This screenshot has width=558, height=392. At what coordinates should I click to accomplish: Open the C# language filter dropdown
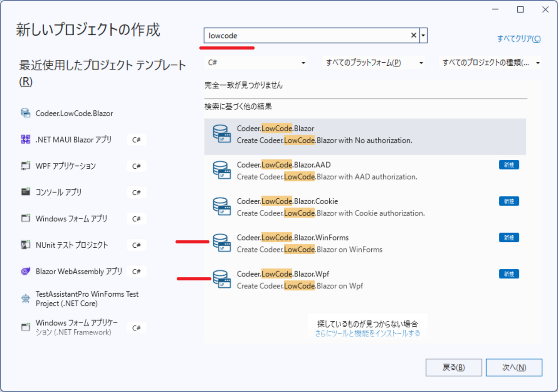pyautogui.click(x=257, y=63)
